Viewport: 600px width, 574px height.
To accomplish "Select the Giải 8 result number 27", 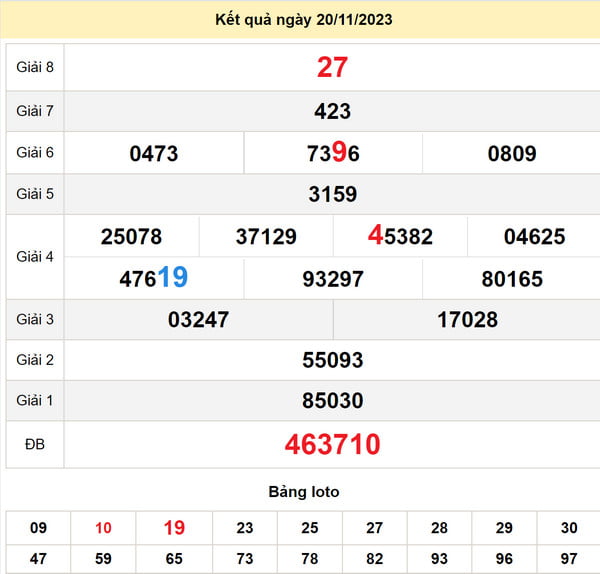I will coord(332,67).
